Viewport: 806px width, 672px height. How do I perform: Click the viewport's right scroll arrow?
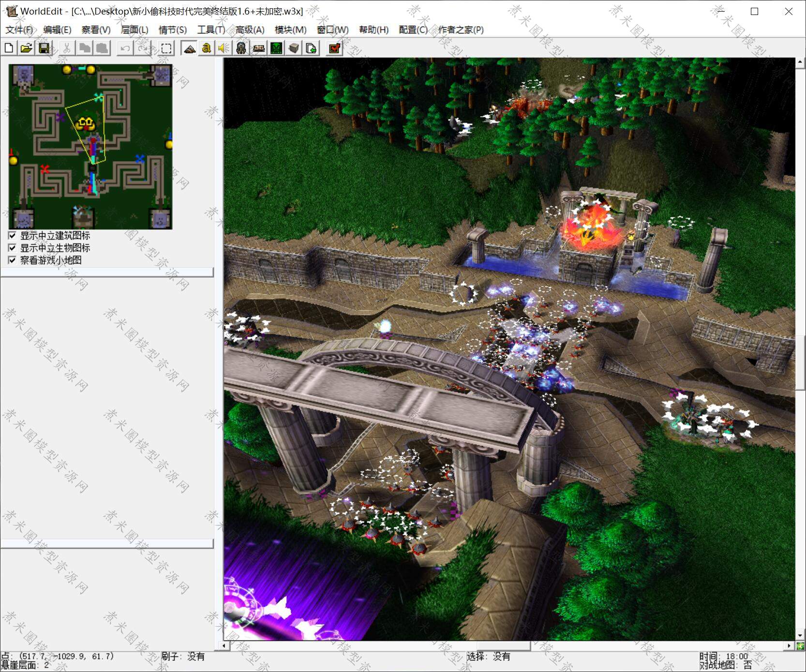tap(790, 645)
